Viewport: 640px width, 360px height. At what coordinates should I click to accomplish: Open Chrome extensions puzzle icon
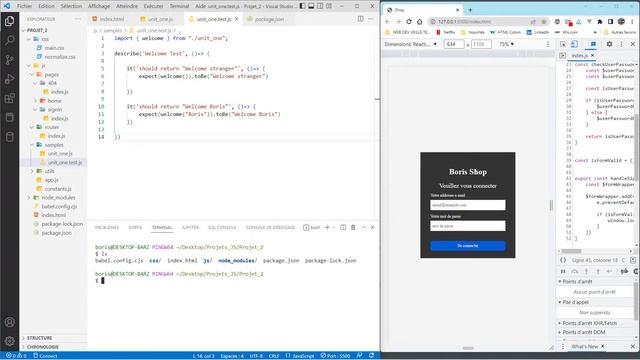[600, 22]
